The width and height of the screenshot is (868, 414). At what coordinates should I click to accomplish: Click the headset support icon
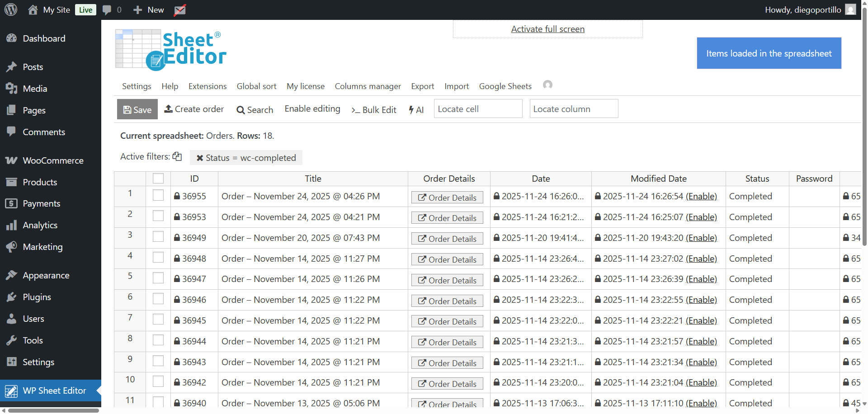tap(547, 85)
